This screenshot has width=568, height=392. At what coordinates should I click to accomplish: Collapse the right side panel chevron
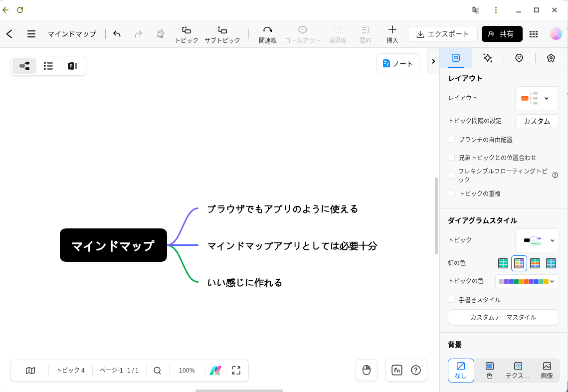tap(433, 61)
